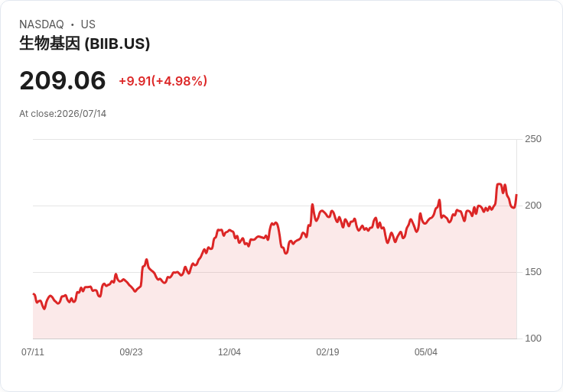Click the 100 y-axis label
Screen dimensions: 563x392
point(533,339)
